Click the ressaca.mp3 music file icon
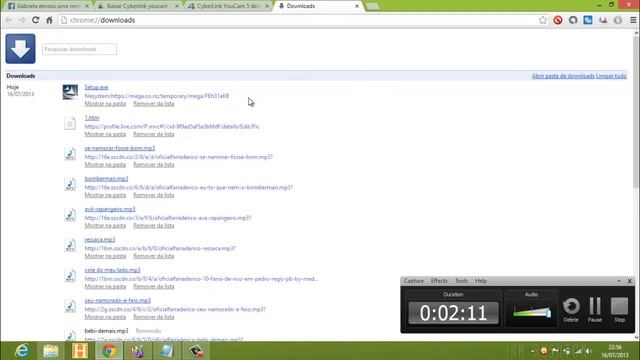The image size is (640, 360). [70, 245]
